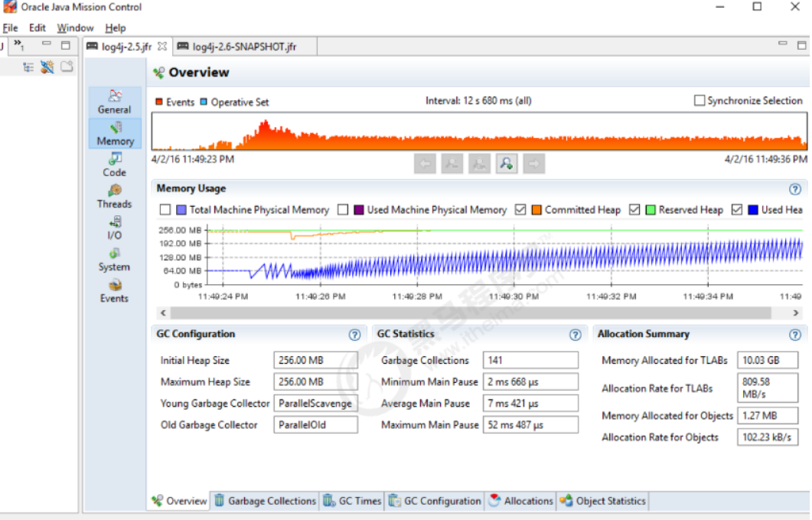Minimize the editor area

(782, 44)
